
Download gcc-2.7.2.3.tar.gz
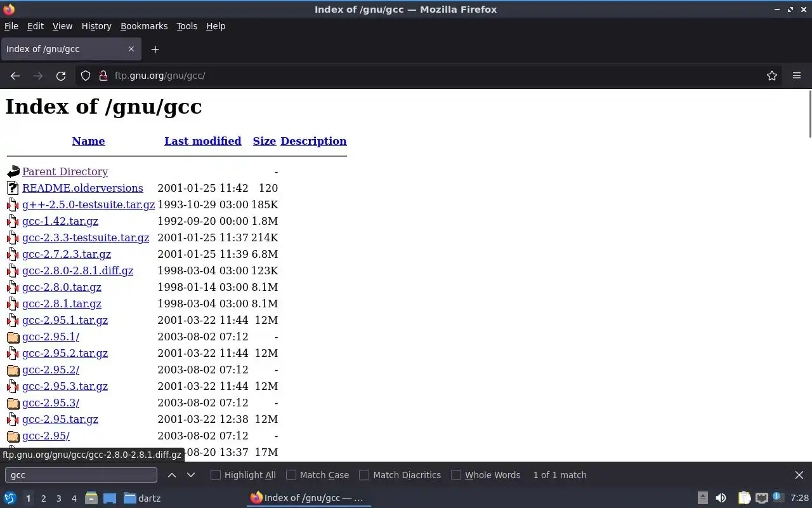pyautogui.click(x=67, y=254)
